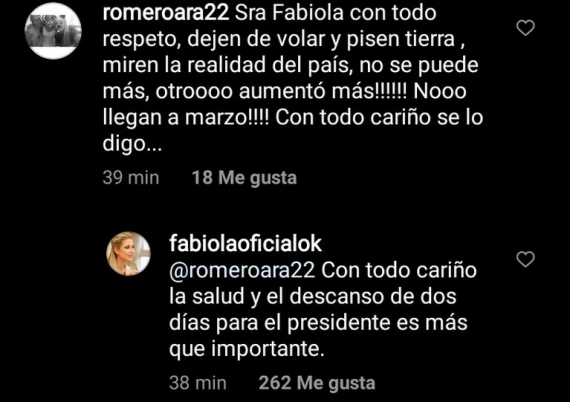Screen dimensions: 570x402
Task: Tap the @romeroara22 mention in the reply
Action: pos(242,270)
